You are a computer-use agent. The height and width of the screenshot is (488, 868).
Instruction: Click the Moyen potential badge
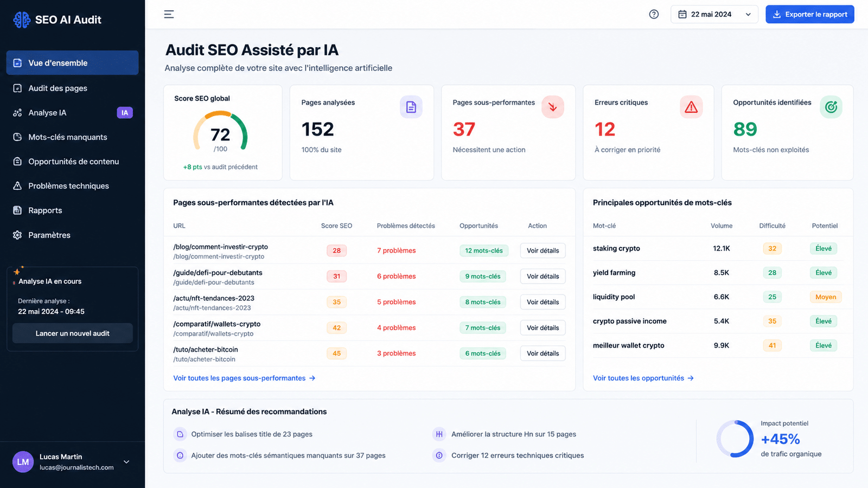826,297
